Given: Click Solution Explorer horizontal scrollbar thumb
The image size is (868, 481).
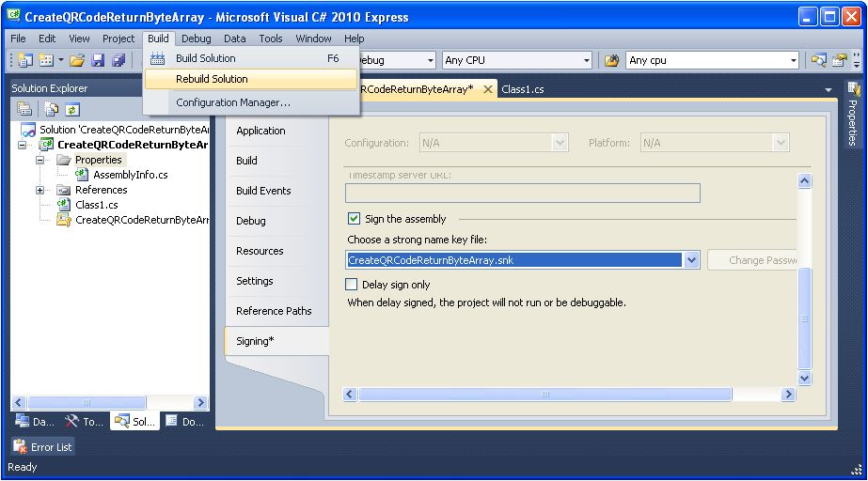Looking at the screenshot, I should 87,402.
